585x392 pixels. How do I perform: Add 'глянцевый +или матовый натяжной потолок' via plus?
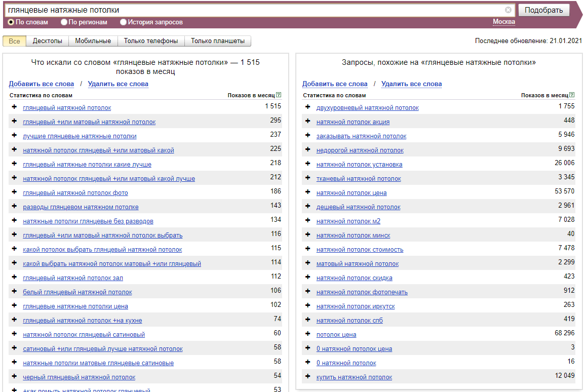[14, 121]
